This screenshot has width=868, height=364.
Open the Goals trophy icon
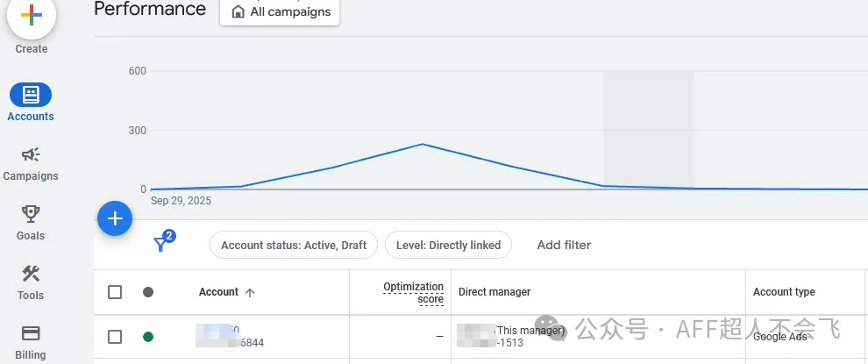(31, 215)
